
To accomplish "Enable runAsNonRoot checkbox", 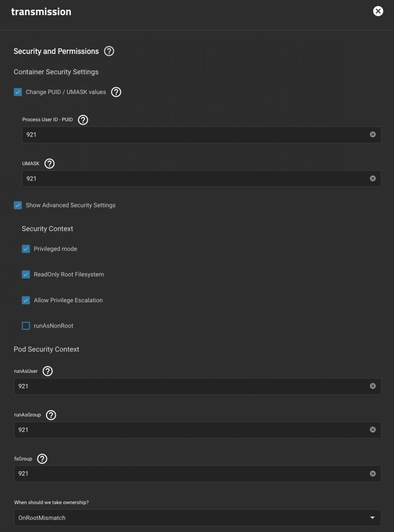I will point(26,326).
